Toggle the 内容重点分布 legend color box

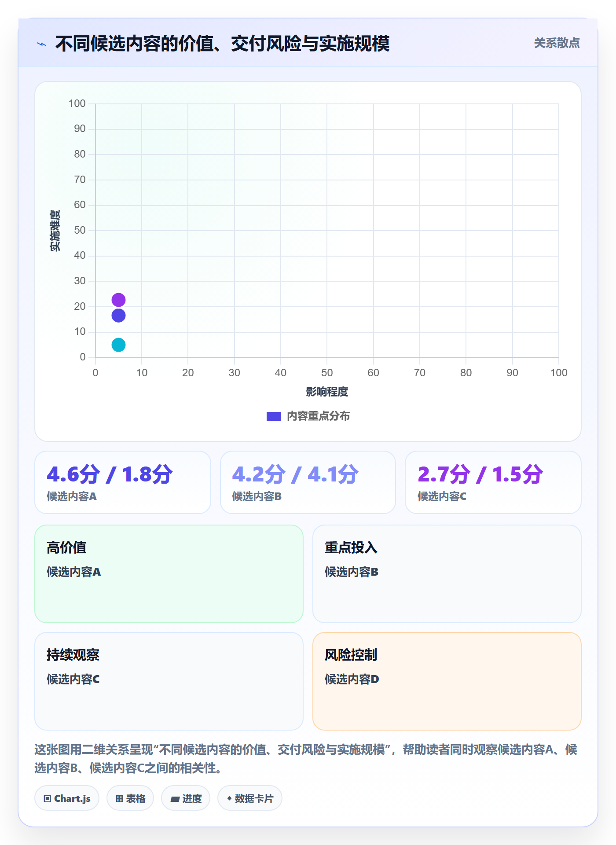coord(274,416)
